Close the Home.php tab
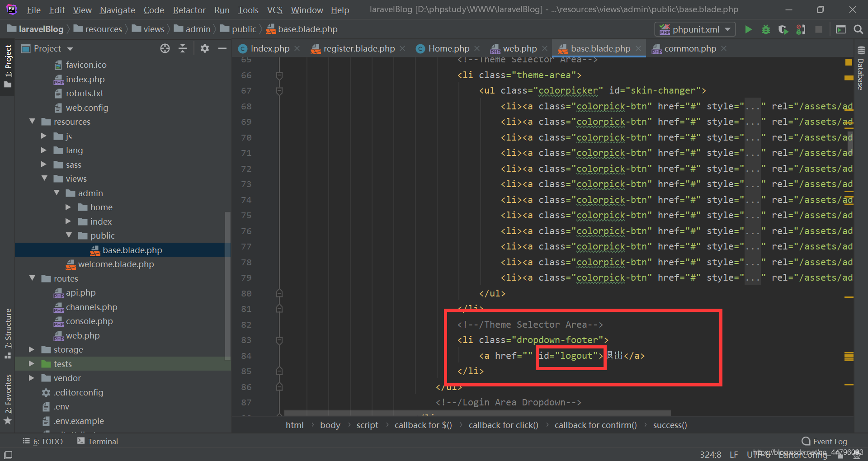The height and width of the screenshot is (461, 868). point(477,48)
